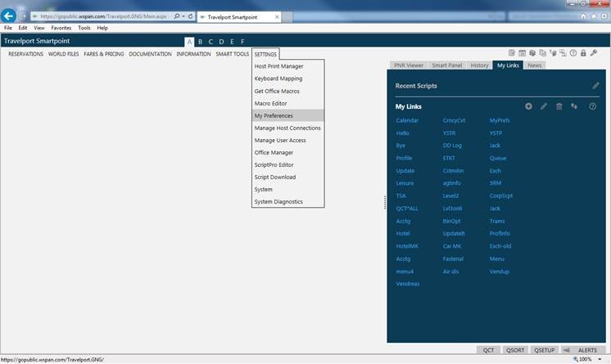The width and height of the screenshot is (611, 364).
Task: Click the browser forward arrow
Action: (23, 16)
